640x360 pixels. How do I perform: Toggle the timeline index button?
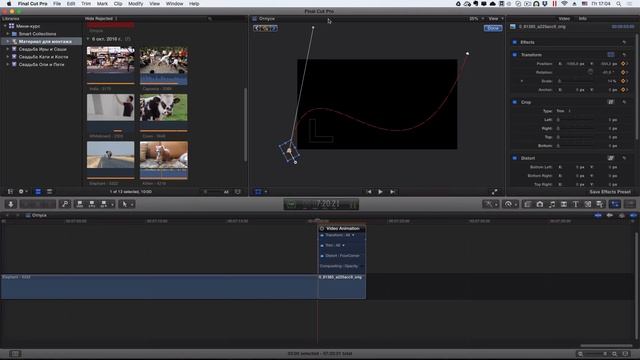coord(15,354)
